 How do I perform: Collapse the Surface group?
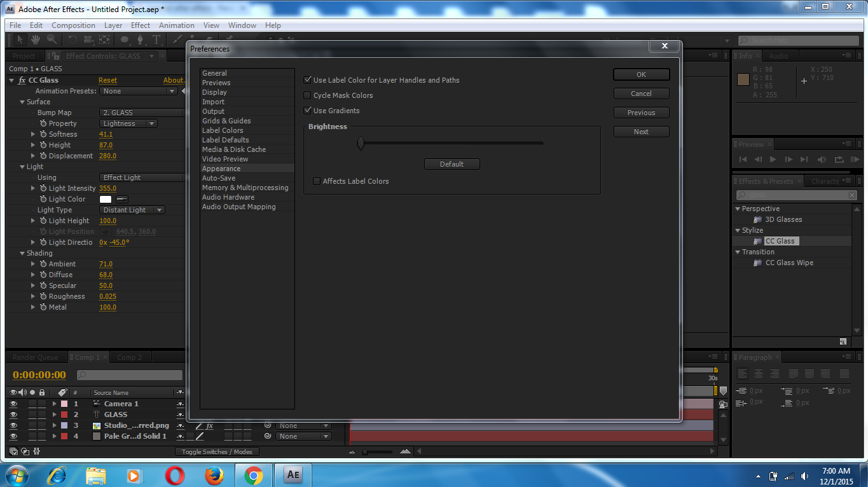[22, 102]
